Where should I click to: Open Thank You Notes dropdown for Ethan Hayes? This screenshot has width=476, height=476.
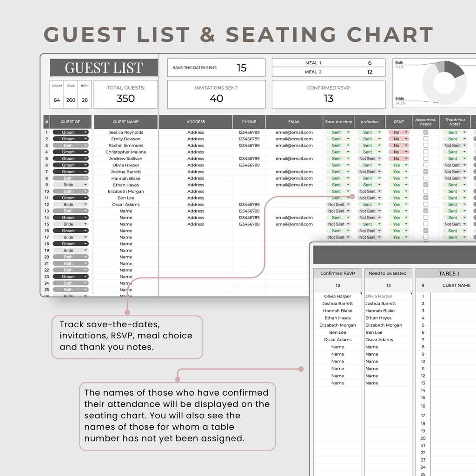point(455,185)
